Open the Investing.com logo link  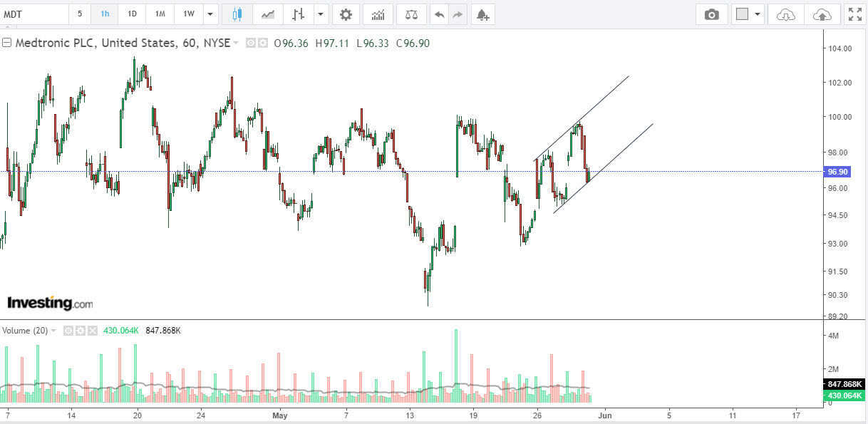click(50, 303)
